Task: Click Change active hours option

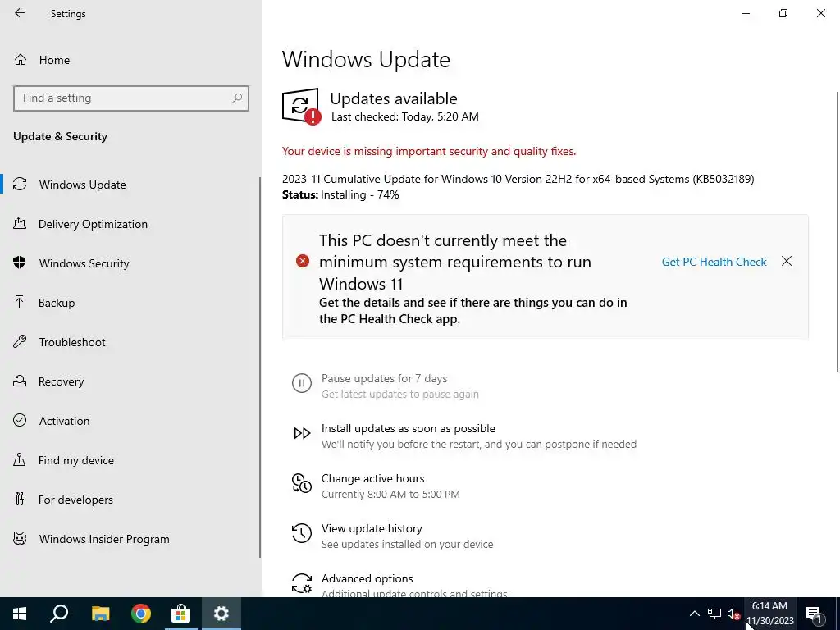Action: coord(373,478)
